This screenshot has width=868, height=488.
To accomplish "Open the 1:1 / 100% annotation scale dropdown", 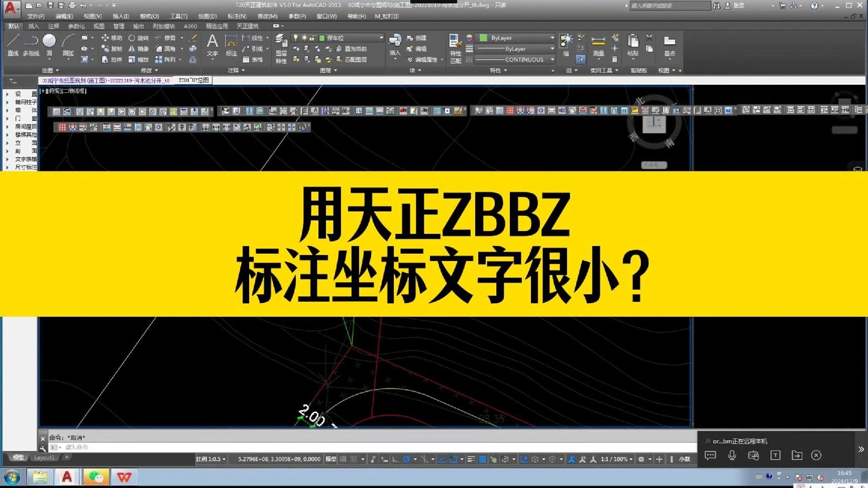I will (x=617, y=459).
